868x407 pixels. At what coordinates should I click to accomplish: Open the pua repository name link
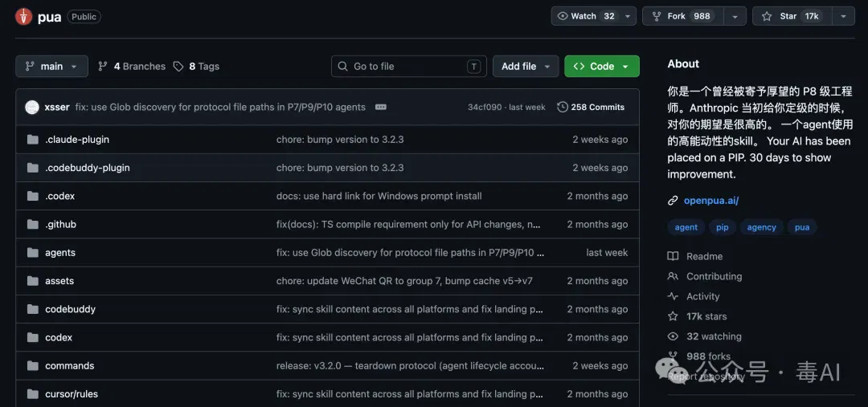click(49, 17)
